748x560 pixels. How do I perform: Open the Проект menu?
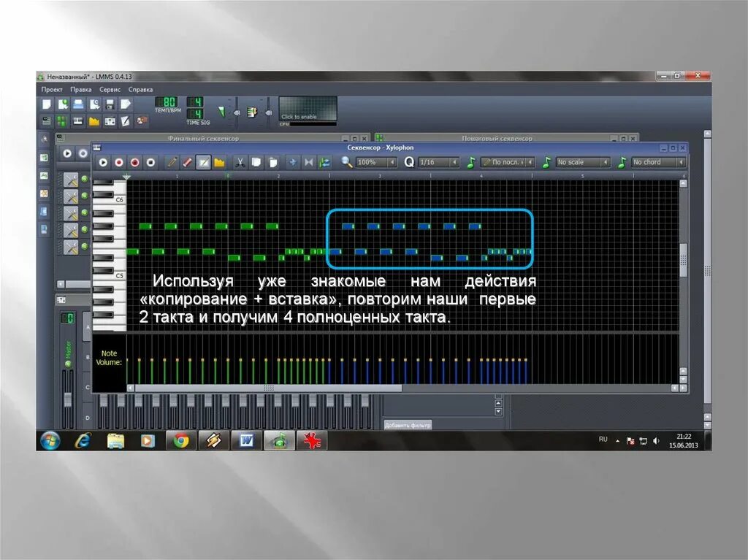(x=52, y=89)
